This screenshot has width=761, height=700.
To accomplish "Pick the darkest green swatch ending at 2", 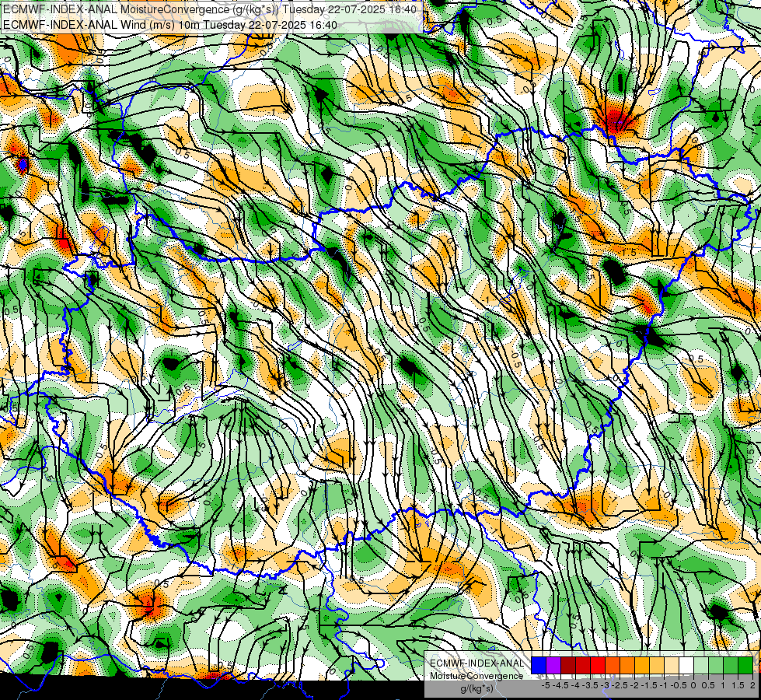I will [x=745, y=665].
